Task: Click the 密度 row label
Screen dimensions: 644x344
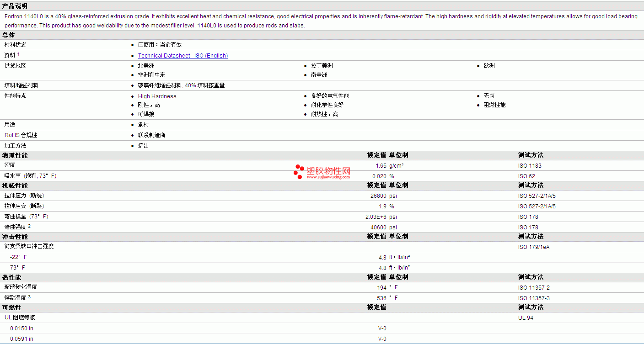Action: point(10,165)
